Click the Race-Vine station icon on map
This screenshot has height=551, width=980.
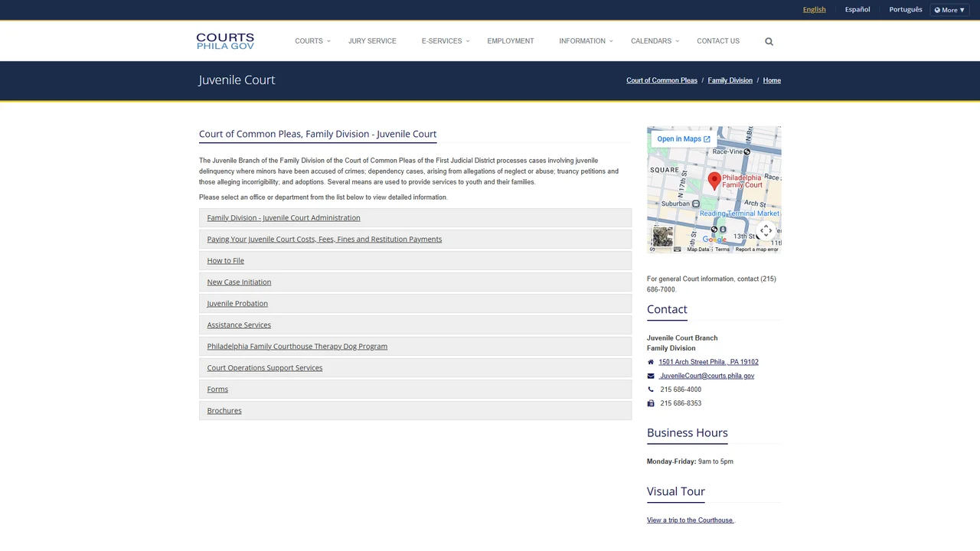click(746, 152)
